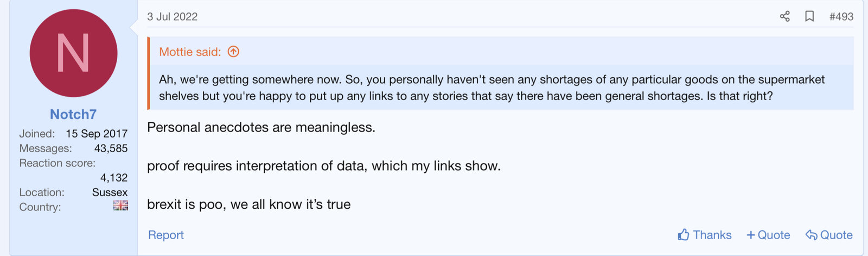This screenshot has width=868, height=256.
Task: Give Thanks with the thumbs-up button
Action: point(705,235)
